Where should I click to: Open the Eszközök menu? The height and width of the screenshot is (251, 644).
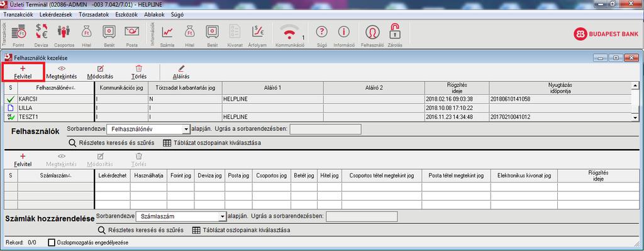[x=126, y=14]
